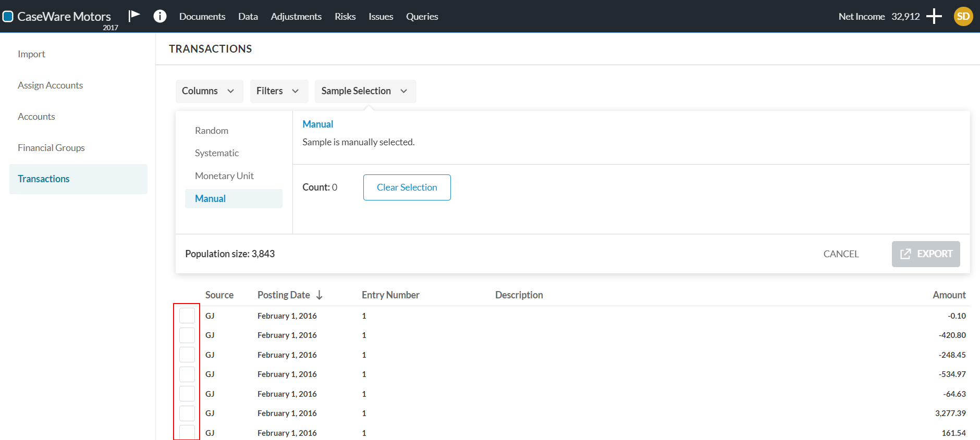Select Systematic sampling method
Viewport: 980px width, 440px height.
(x=217, y=153)
